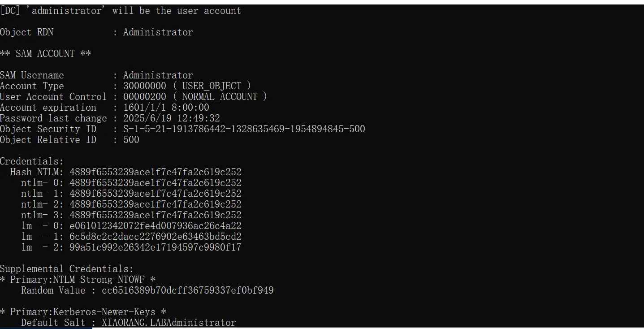Click the USER_OBJECT text
Screen dimensions: 644x329
212,86
